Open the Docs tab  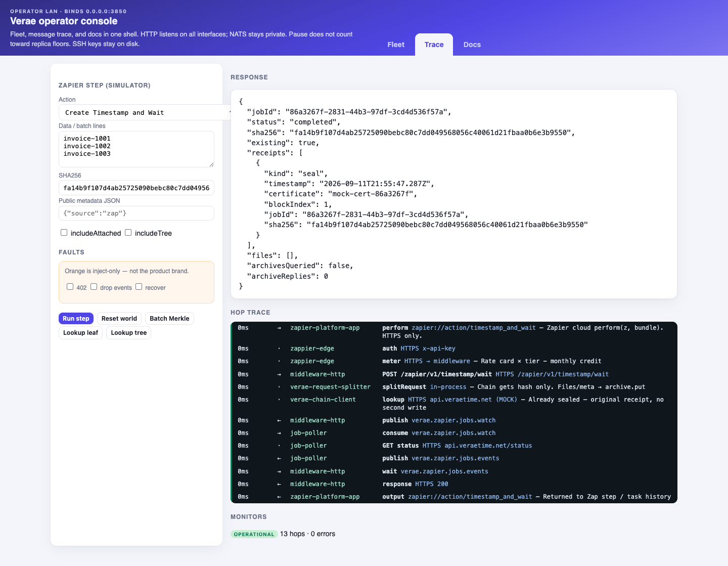coord(472,45)
